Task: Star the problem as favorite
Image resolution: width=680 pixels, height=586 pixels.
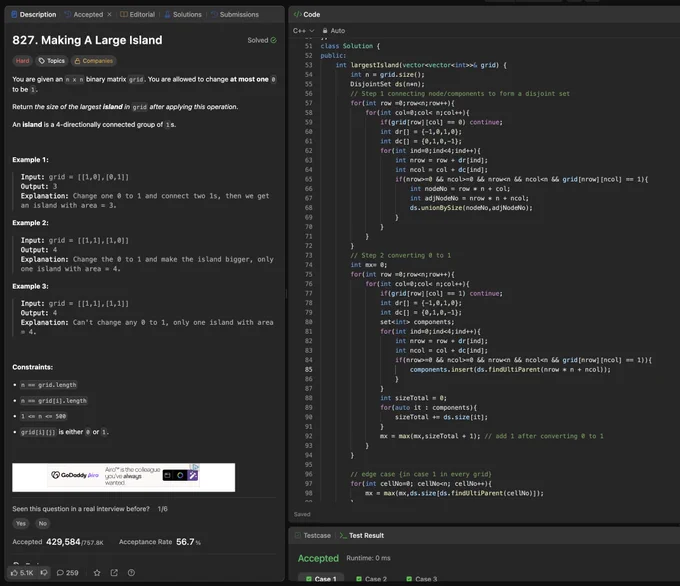Action: coord(97,573)
